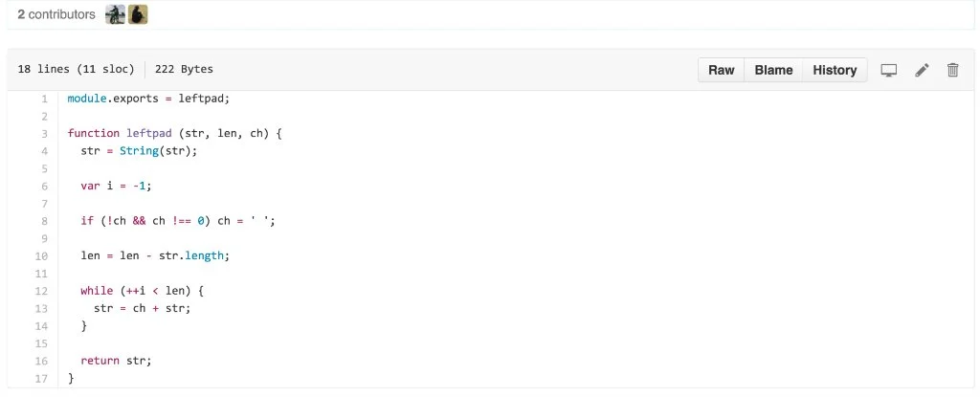Image resolution: width=980 pixels, height=397 pixels.
Task: Click the '2 contributors' link
Action: [56, 15]
